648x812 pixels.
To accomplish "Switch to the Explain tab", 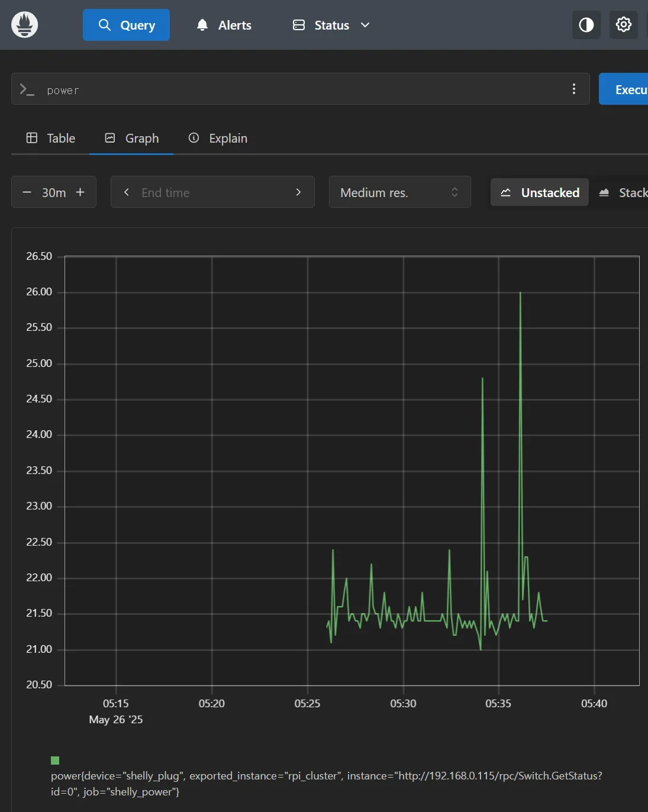I will pos(218,138).
